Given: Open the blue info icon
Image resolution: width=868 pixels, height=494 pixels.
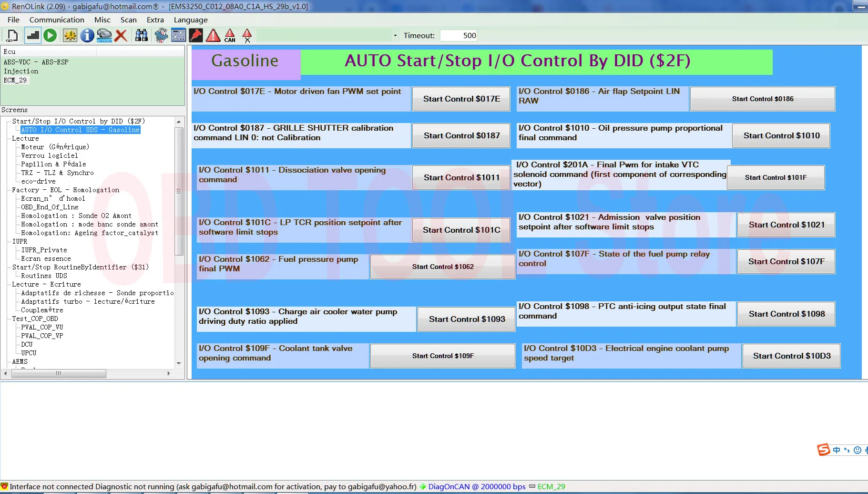Looking at the screenshot, I should pos(87,35).
